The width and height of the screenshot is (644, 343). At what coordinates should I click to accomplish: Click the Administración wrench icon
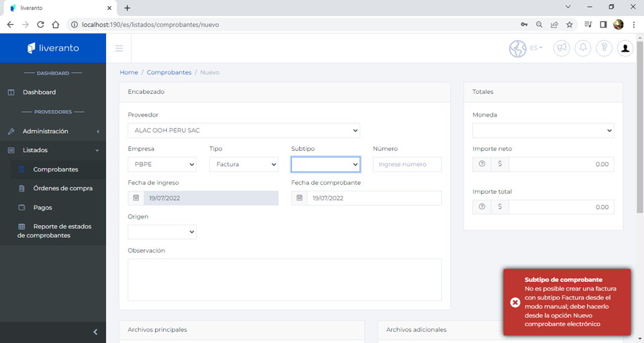point(11,131)
